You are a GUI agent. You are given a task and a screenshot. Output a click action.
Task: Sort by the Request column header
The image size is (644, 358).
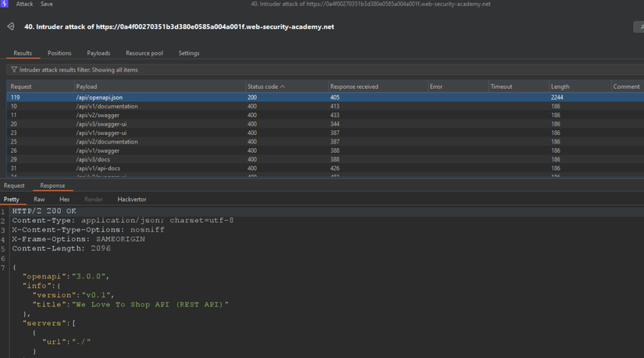[x=41, y=87]
